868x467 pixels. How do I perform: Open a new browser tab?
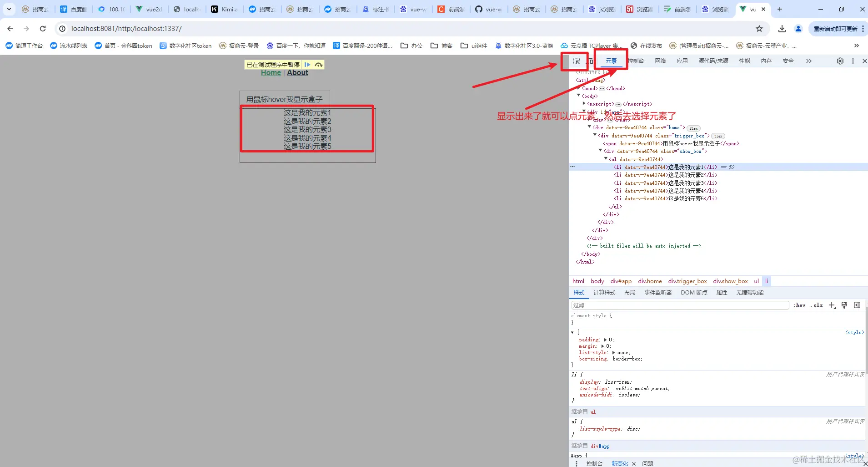(779, 9)
